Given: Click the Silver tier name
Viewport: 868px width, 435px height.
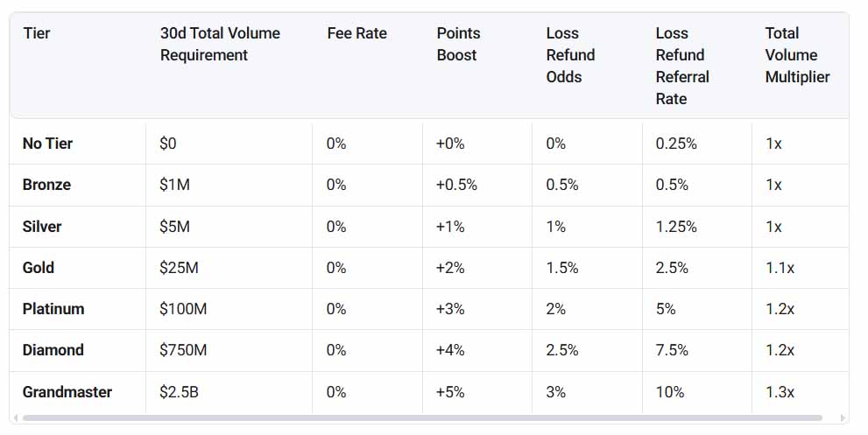Looking at the screenshot, I should tap(41, 227).
